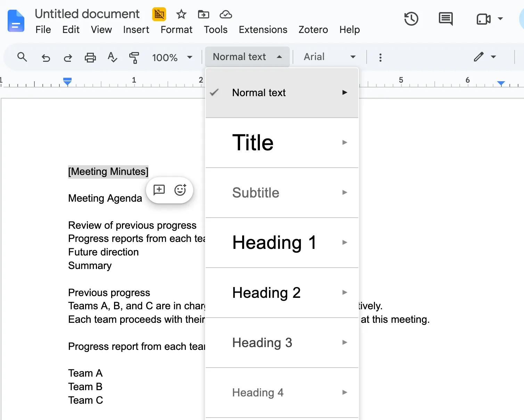Apply the Heading 1 style

click(x=282, y=243)
